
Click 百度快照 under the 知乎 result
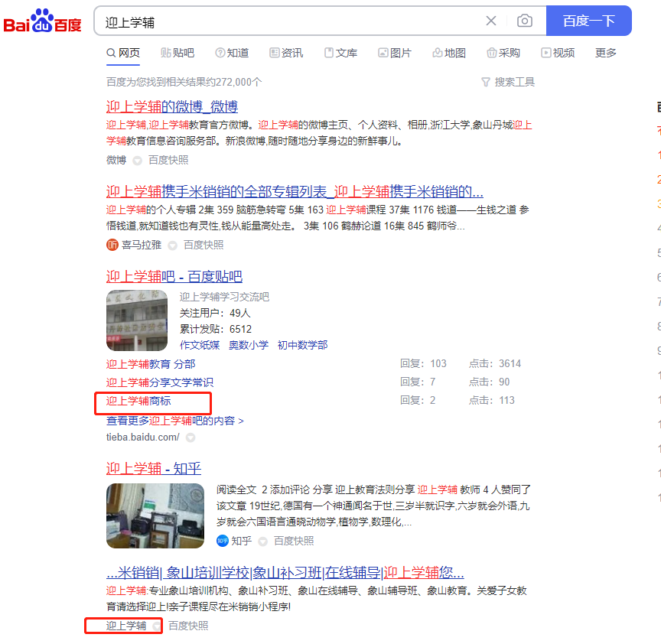[x=294, y=540]
